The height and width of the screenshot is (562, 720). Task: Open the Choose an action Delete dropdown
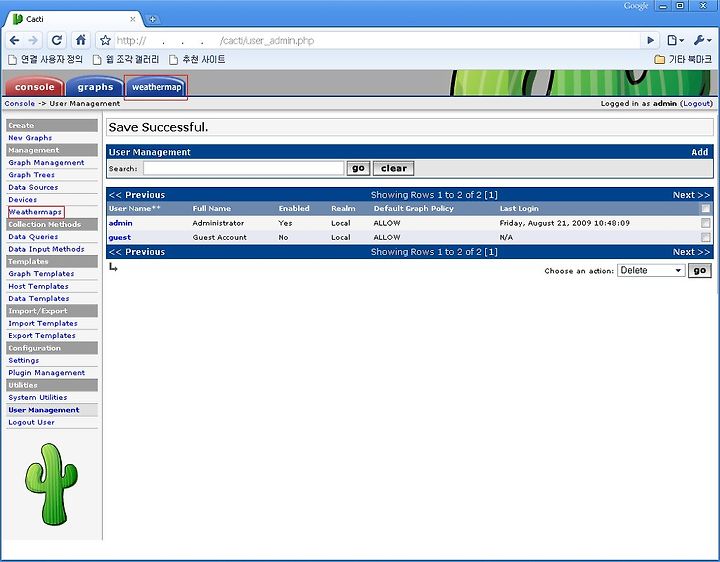coord(651,270)
